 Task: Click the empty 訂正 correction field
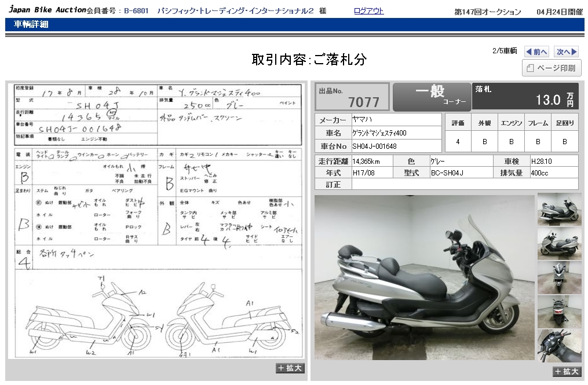pyautogui.click(x=465, y=184)
